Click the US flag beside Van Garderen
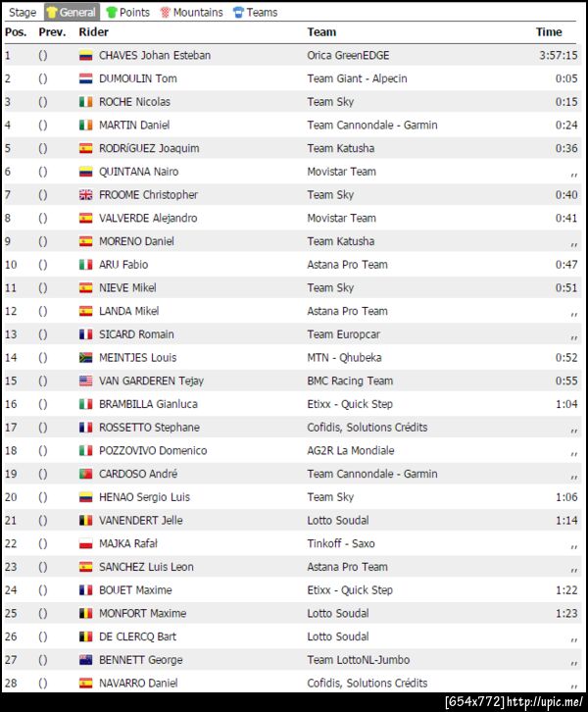The width and height of the screenshot is (588, 712). [x=86, y=381]
